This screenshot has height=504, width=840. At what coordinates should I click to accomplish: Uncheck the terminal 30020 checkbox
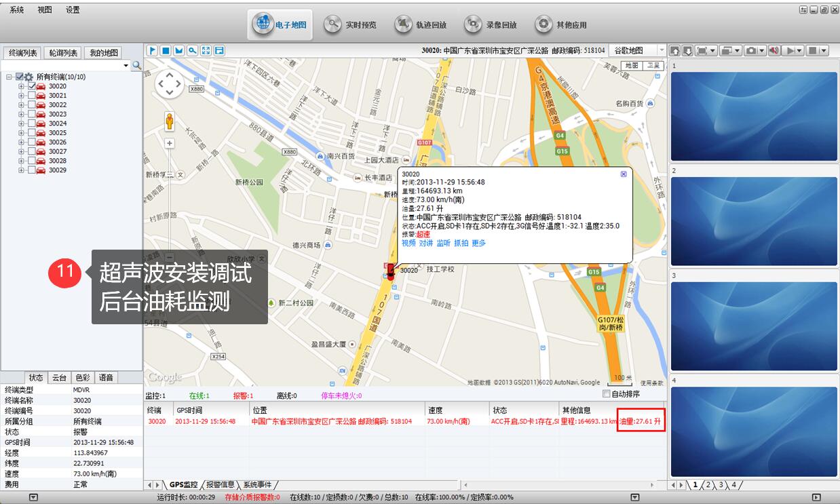tap(32, 86)
